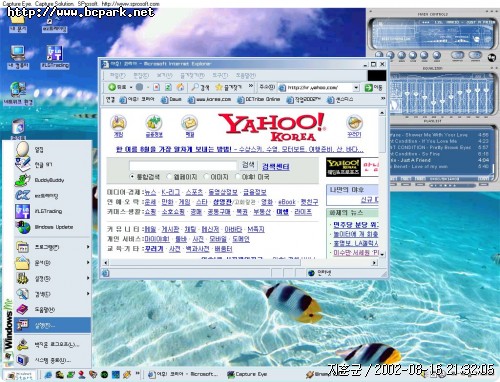Expand the IE toolbar overflow chevron after 즐겨찾기
The width and height of the screenshot is (500, 382).
point(251,86)
